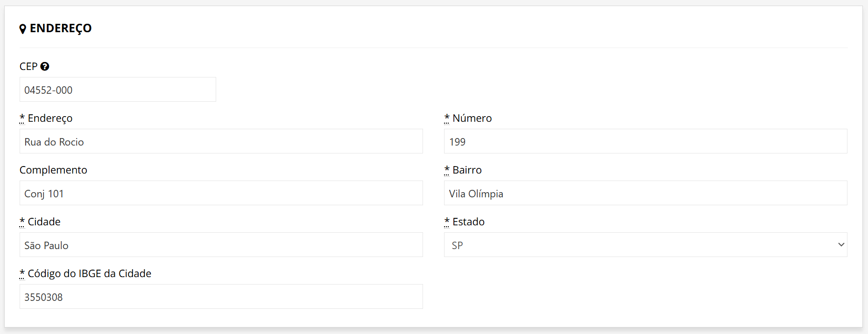This screenshot has width=868, height=334.
Task: Click the required asterisk next to Número
Action: (x=447, y=118)
